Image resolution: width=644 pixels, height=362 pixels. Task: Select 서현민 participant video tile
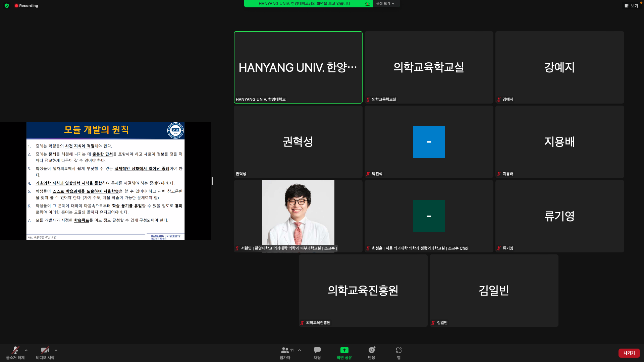pos(298,215)
